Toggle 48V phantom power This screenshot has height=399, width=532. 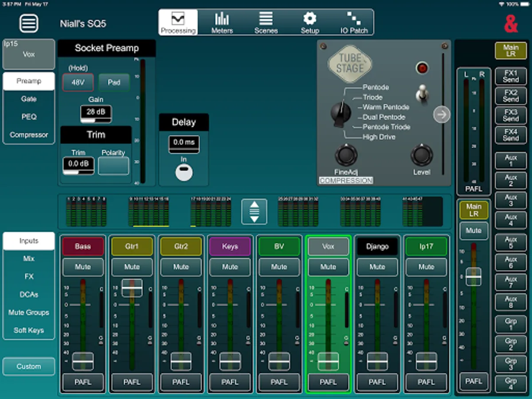click(x=78, y=82)
